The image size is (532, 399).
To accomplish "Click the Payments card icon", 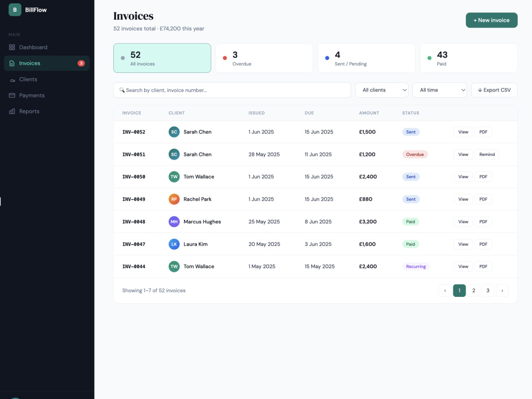I will point(12,95).
